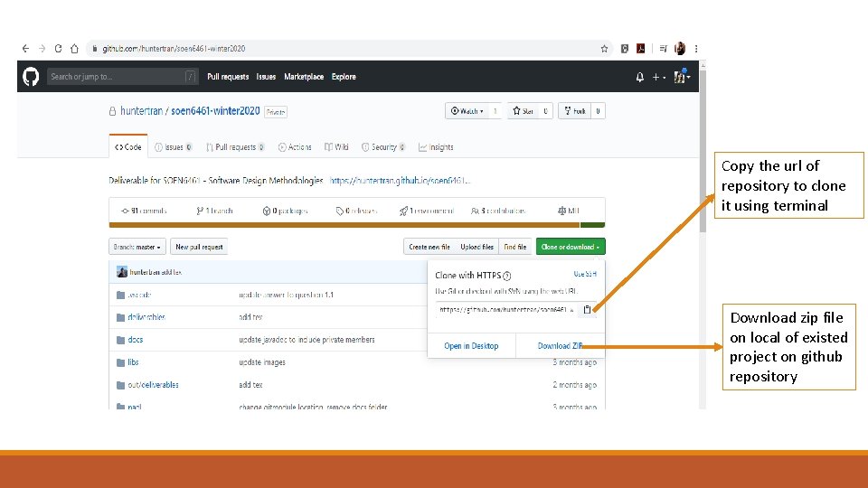Switch to the Security tab

pyautogui.click(x=383, y=147)
